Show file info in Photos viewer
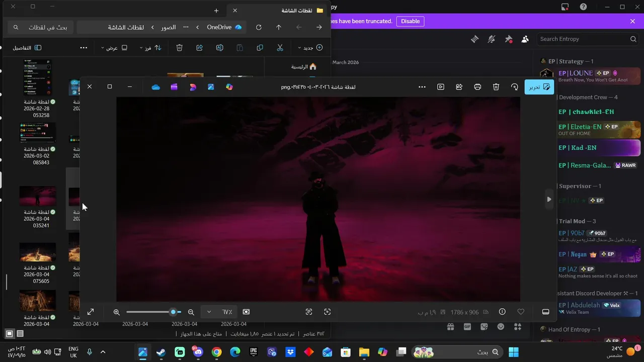The height and width of the screenshot is (362, 644). (x=502, y=312)
